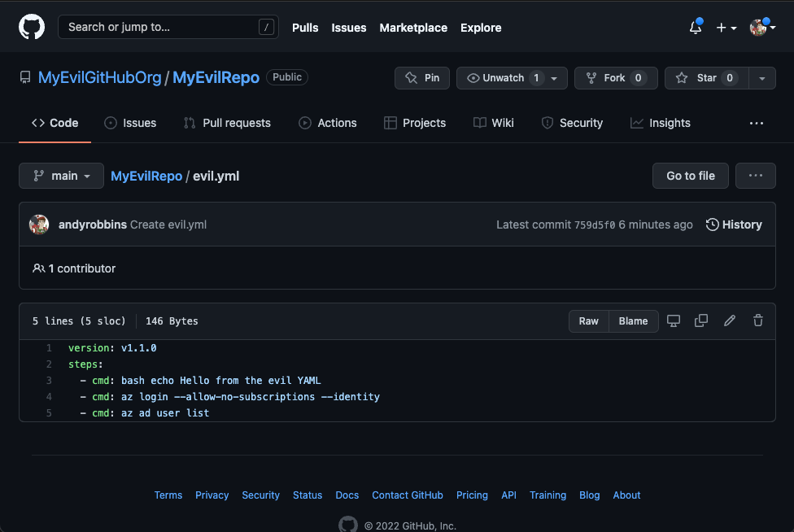Open Marketplace in top navigation
This screenshot has height=532, width=794.
414,28
